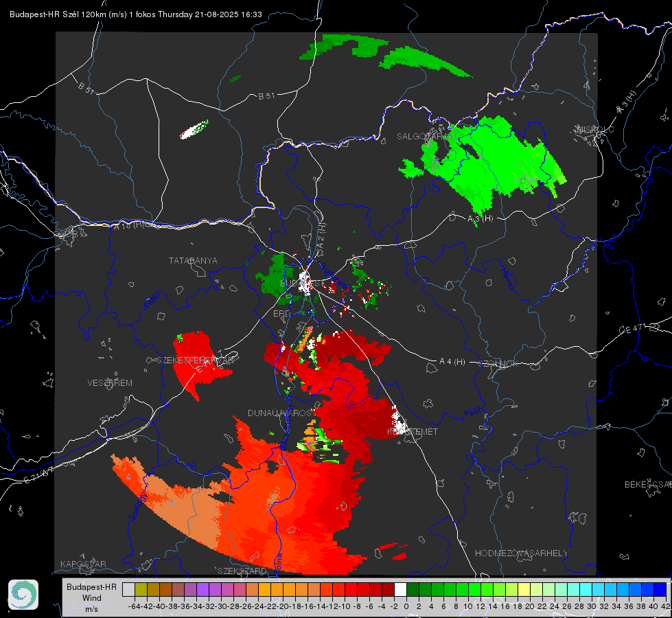Viewport: 672px width, 618px height.
Task: Select the SZEKSZARD city label
Action: point(242,571)
